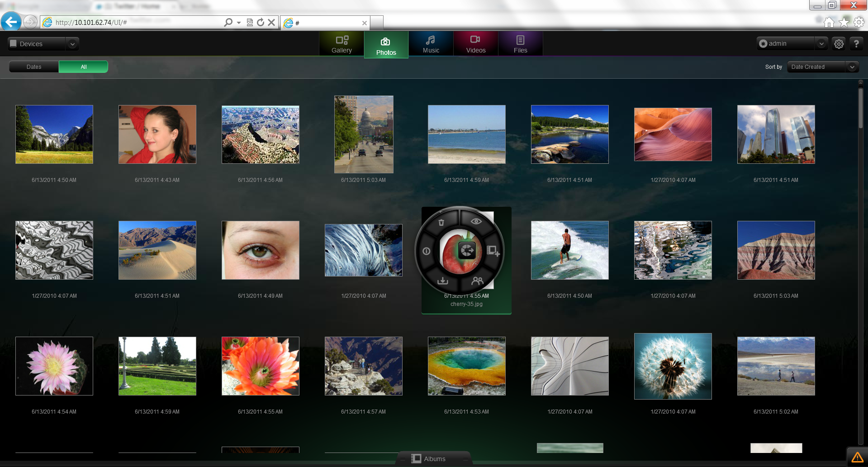Refresh the page
The height and width of the screenshot is (467, 868).
261,22
